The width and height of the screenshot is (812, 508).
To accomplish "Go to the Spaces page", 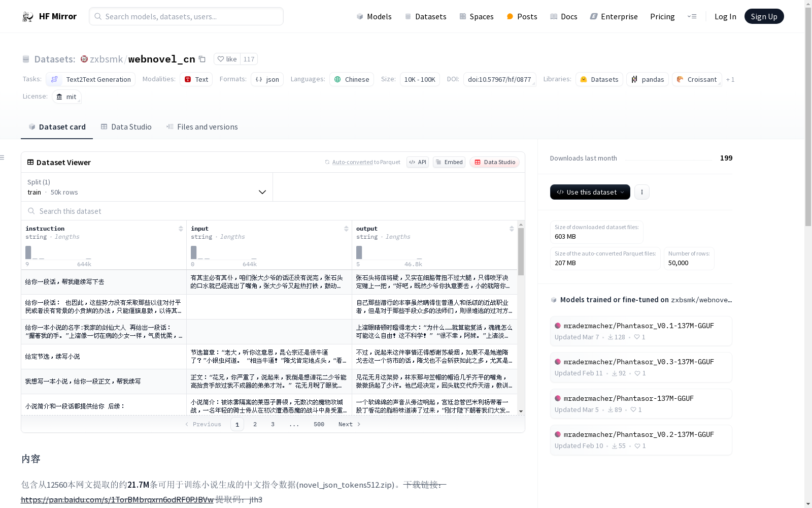I will (x=477, y=16).
